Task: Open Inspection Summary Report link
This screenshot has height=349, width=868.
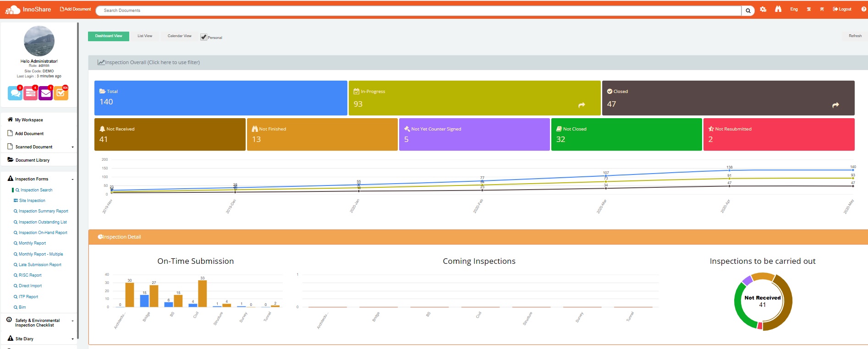Action: pyautogui.click(x=43, y=211)
